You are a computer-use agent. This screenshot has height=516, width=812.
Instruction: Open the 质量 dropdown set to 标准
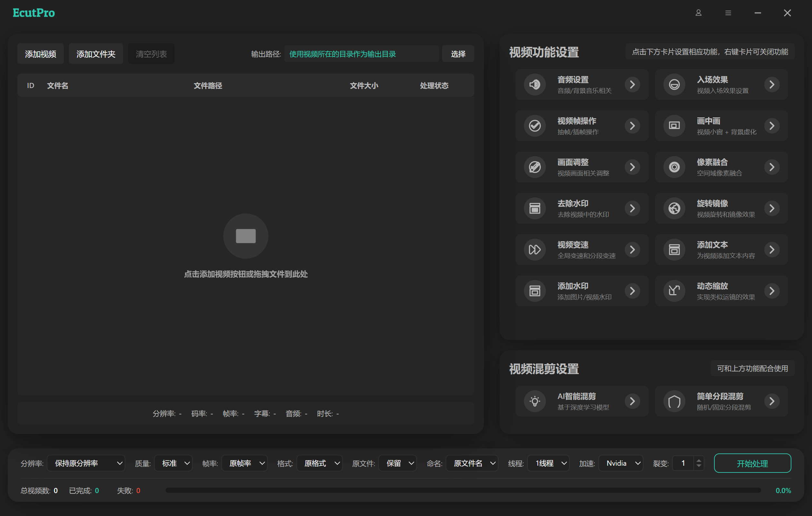[x=173, y=463]
